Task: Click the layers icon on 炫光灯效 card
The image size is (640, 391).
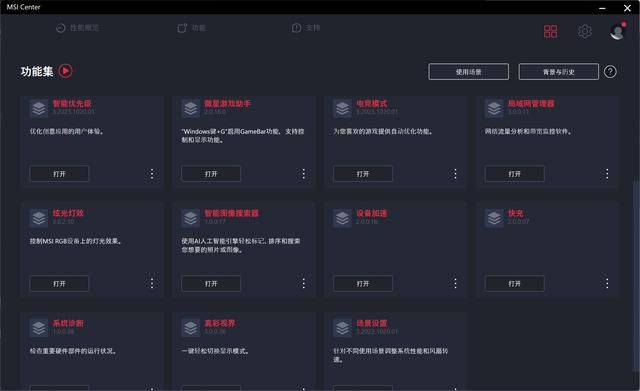Action: pos(39,218)
